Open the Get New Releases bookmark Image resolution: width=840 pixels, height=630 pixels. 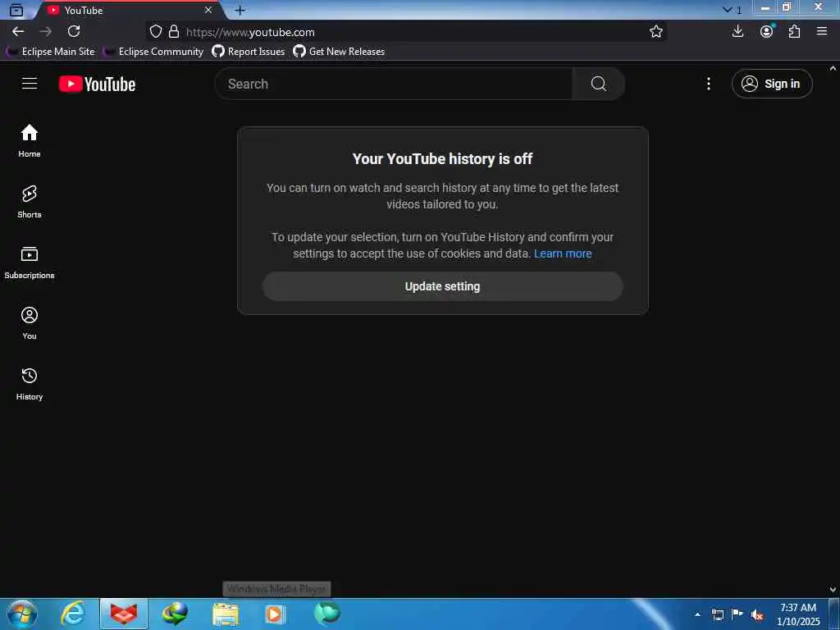[x=339, y=52]
